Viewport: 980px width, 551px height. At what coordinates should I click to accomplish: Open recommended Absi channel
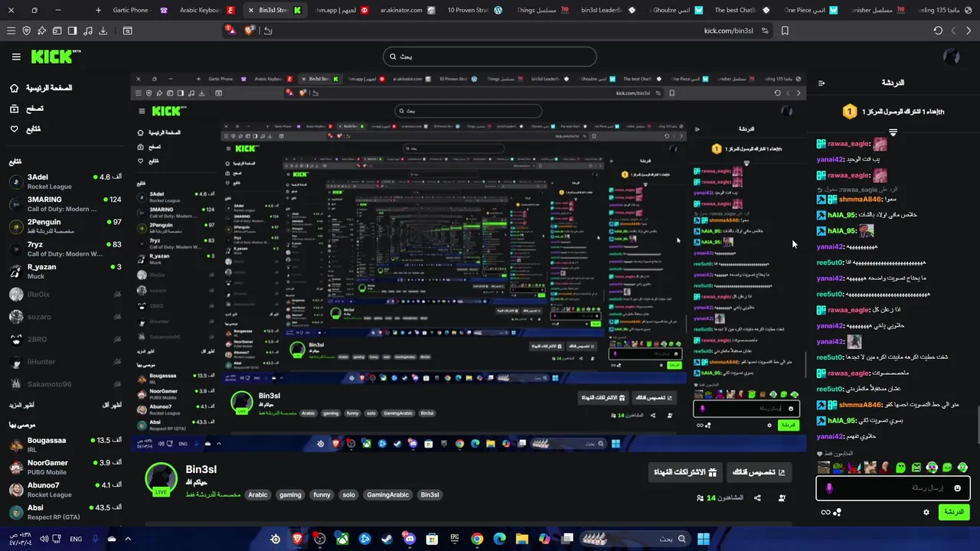click(x=65, y=512)
